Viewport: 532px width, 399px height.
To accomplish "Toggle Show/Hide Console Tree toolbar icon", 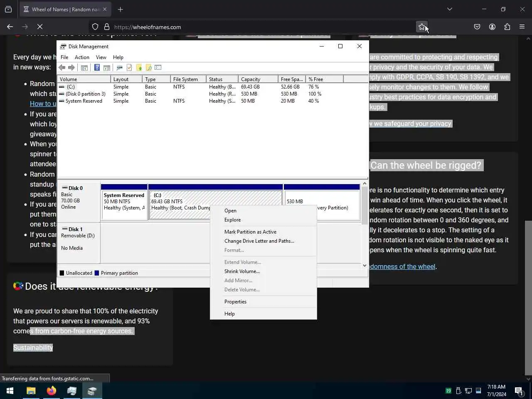I will click(x=84, y=68).
